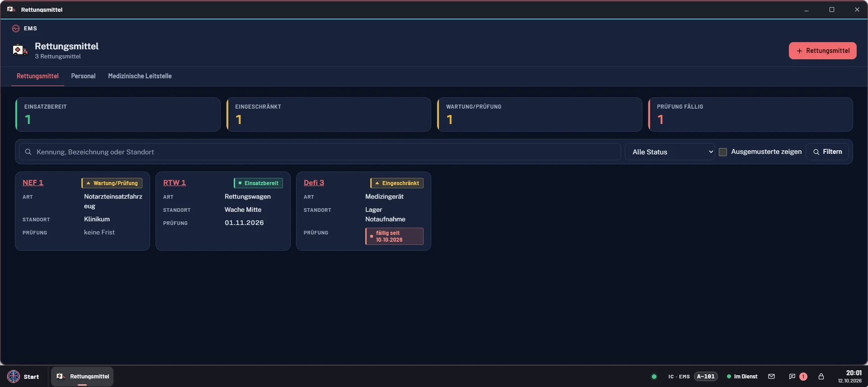Click the add Rettungsmittel button
Viewport: 868px width, 387px height.
(x=823, y=51)
